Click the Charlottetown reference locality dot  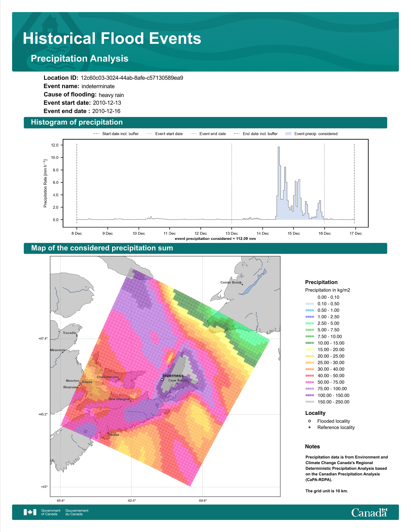pos(119,379)
